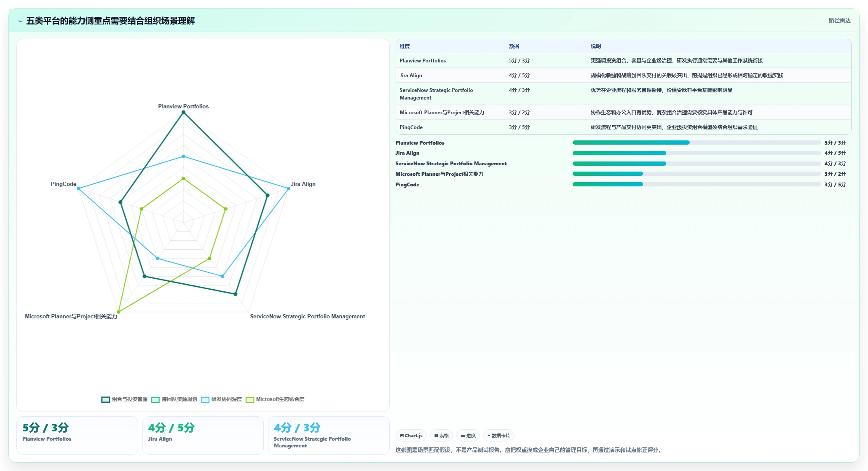Click table description starting 更强调投资组合

click(x=677, y=61)
